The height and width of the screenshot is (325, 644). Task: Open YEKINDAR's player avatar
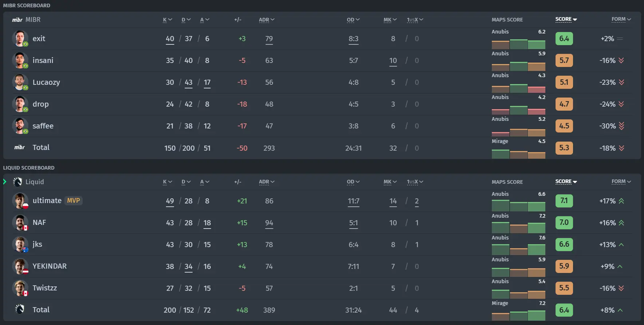coord(20,266)
